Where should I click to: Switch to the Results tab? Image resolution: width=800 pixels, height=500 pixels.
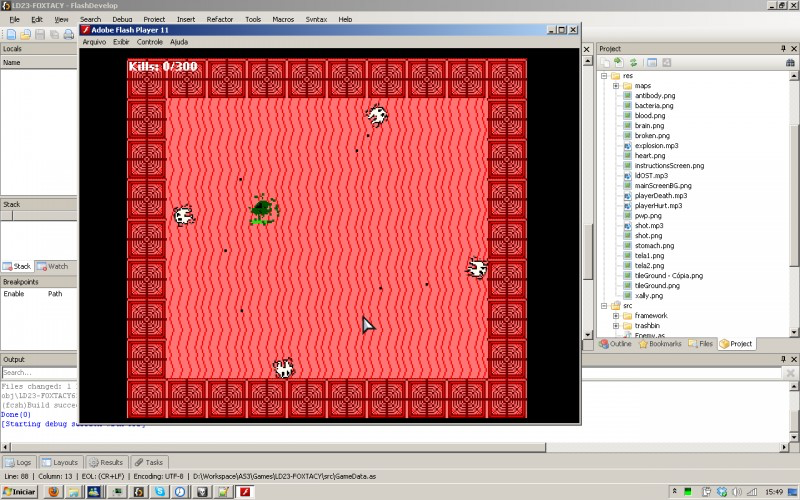[x=106, y=462]
